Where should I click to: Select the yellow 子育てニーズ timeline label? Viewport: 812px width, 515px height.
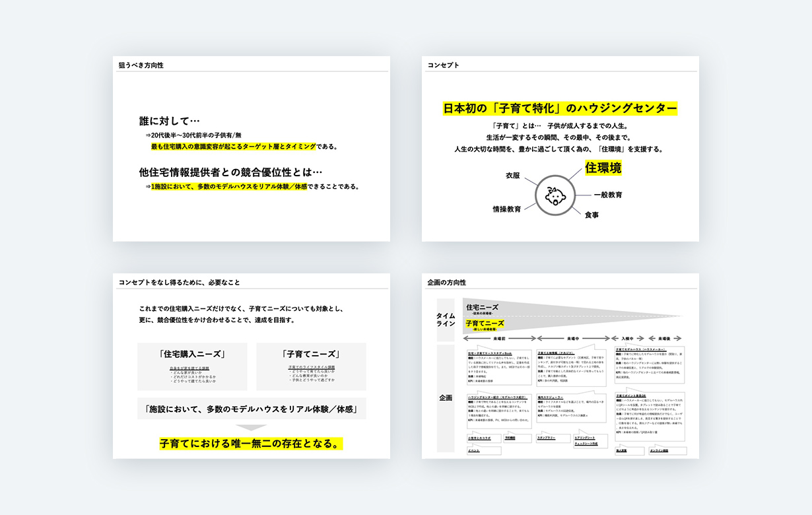485,324
